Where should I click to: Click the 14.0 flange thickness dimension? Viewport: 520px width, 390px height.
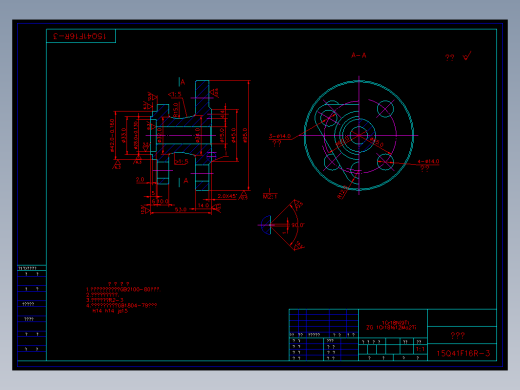point(203,205)
